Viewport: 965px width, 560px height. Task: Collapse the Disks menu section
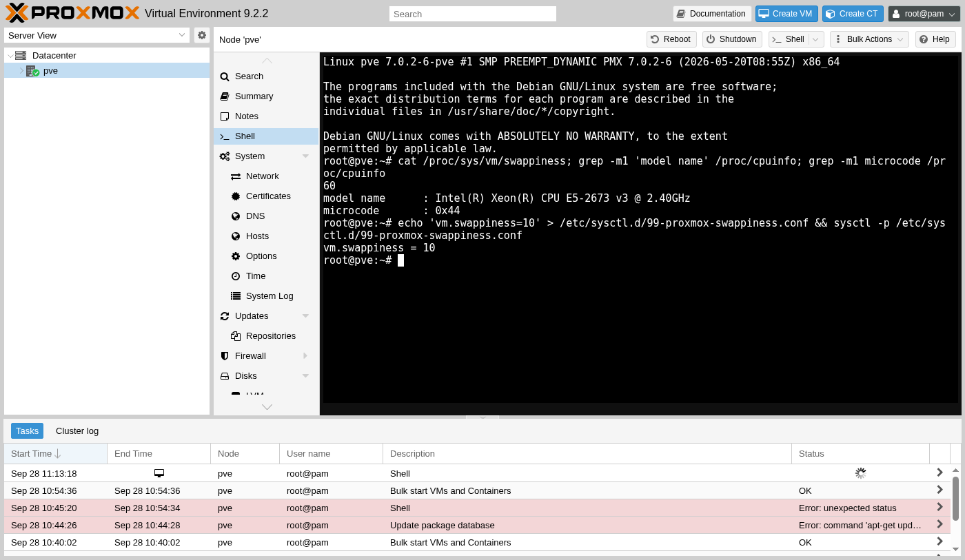[305, 376]
